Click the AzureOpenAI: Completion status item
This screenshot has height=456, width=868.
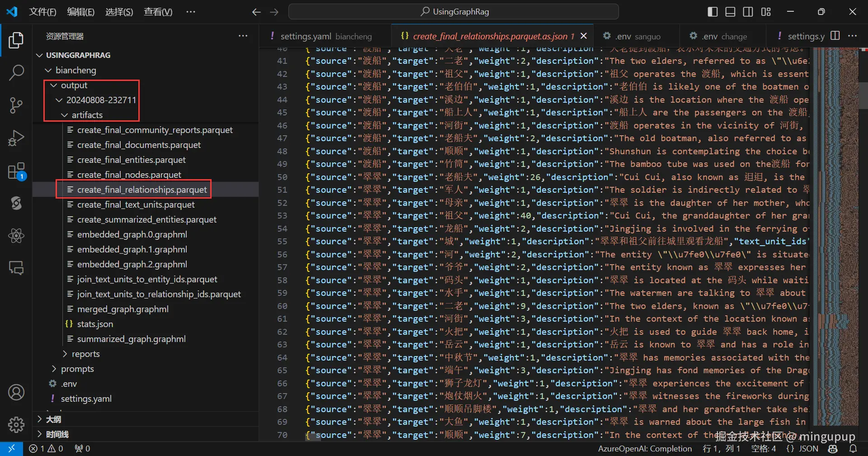[645, 449]
